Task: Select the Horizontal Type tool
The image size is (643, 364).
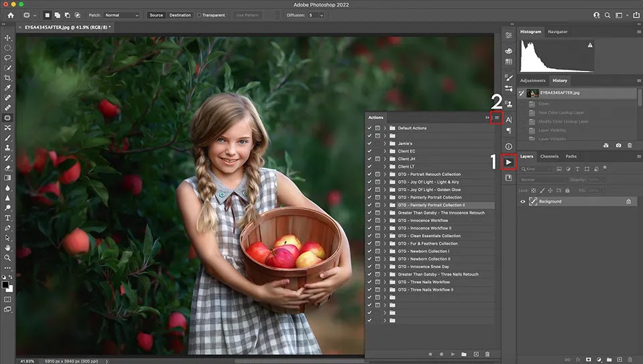Action: [7, 218]
